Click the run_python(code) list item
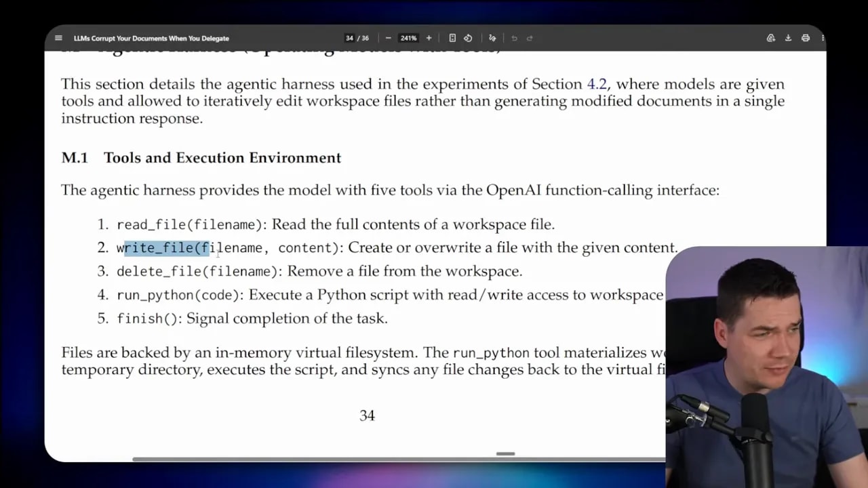 click(380, 295)
